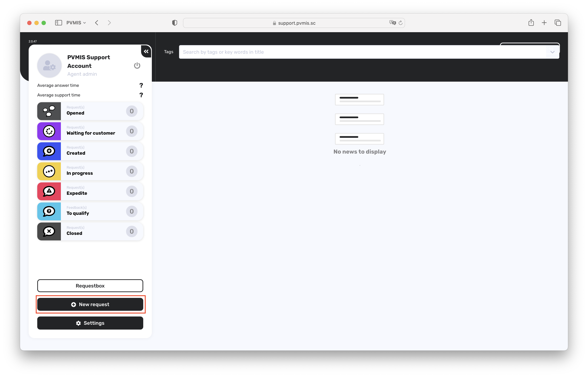The width and height of the screenshot is (588, 377).
Task: Click the privacy shield icon
Action: tap(175, 23)
